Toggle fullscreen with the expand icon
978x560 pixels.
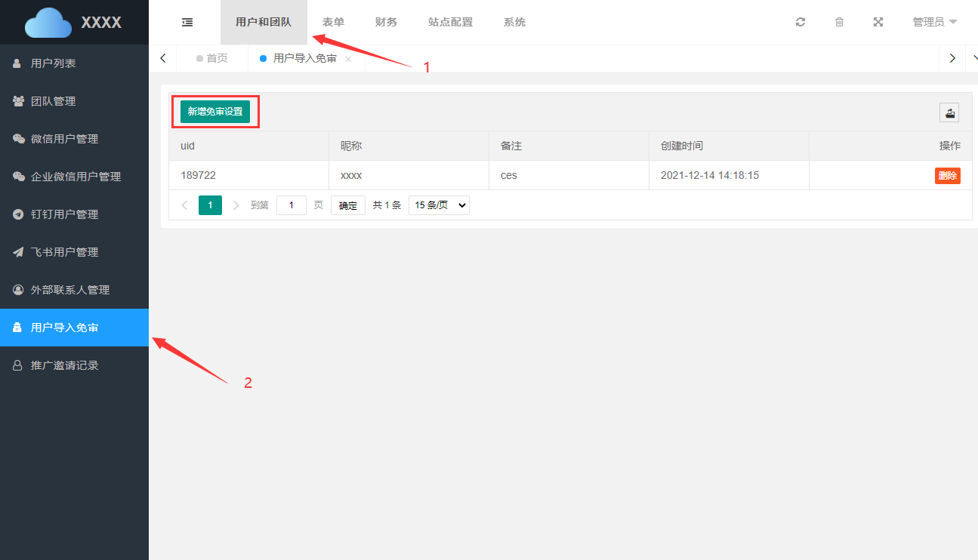tap(878, 23)
